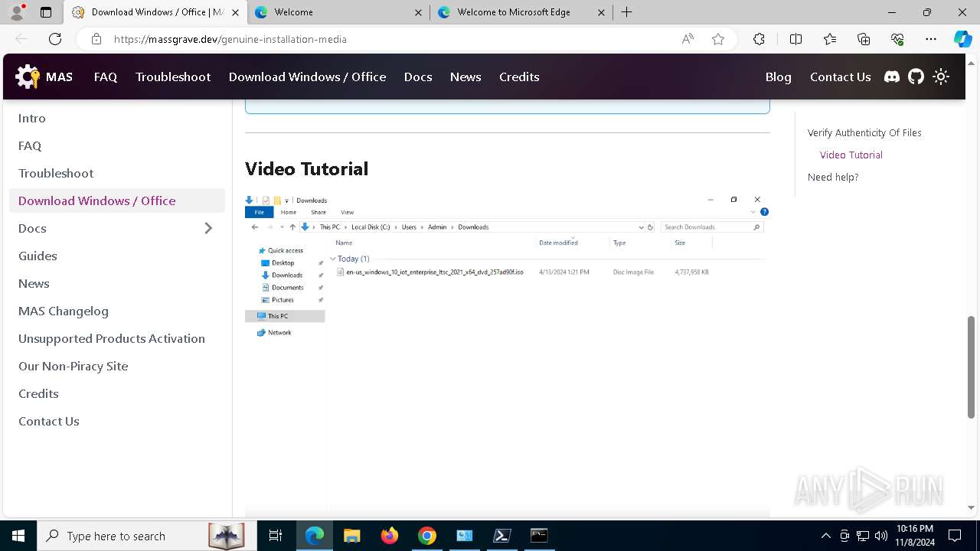Viewport: 980px width, 551px height.
Task: Open Unsupported Products Activation page
Action: pos(117,338)
